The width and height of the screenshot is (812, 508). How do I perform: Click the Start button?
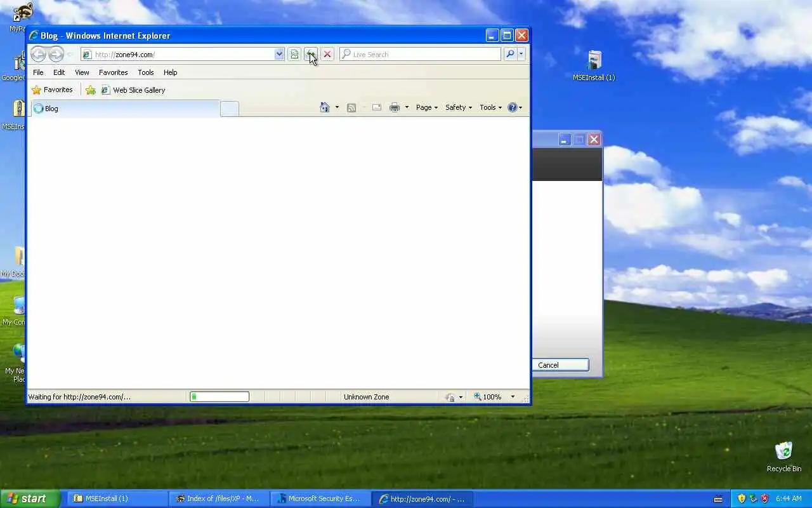coord(30,498)
